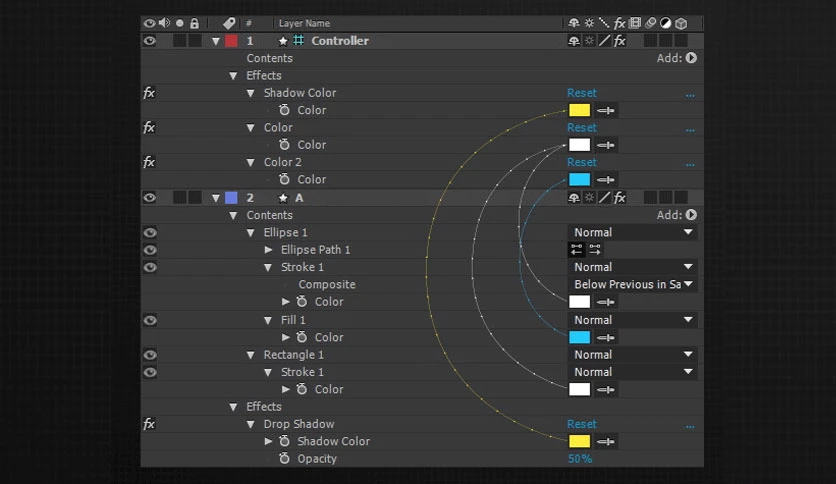The image size is (836, 484).
Task: Reset the Shadow Color effect
Action: point(582,93)
